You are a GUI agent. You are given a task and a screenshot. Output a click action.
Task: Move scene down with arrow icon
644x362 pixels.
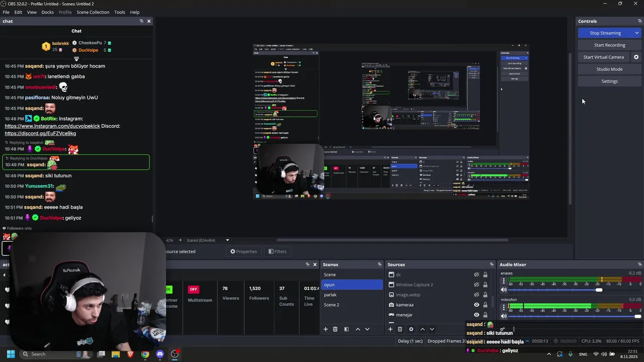pyautogui.click(x=367, y=329)
